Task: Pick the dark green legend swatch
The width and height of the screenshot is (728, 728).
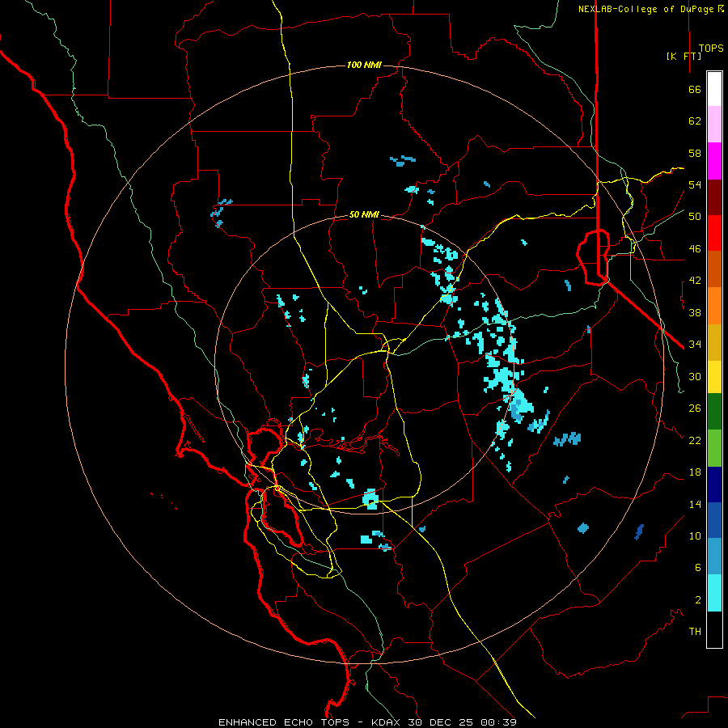Action: [714, 412]
